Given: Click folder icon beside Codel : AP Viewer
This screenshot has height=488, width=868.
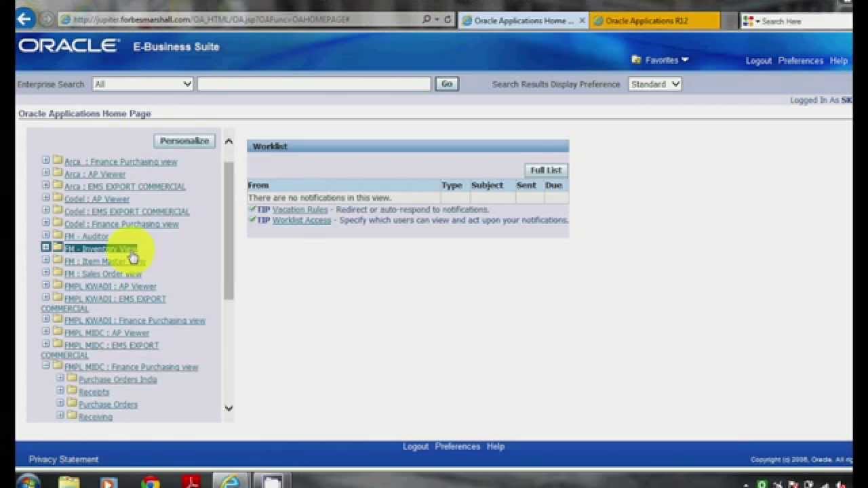Looking at the screenshot, I should click(x=58, y=198).
